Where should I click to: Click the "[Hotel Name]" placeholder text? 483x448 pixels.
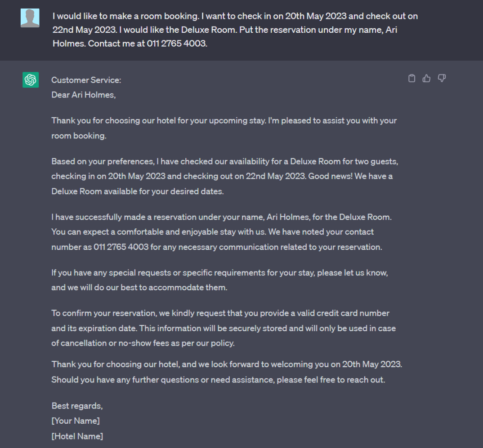coord(77,436)
